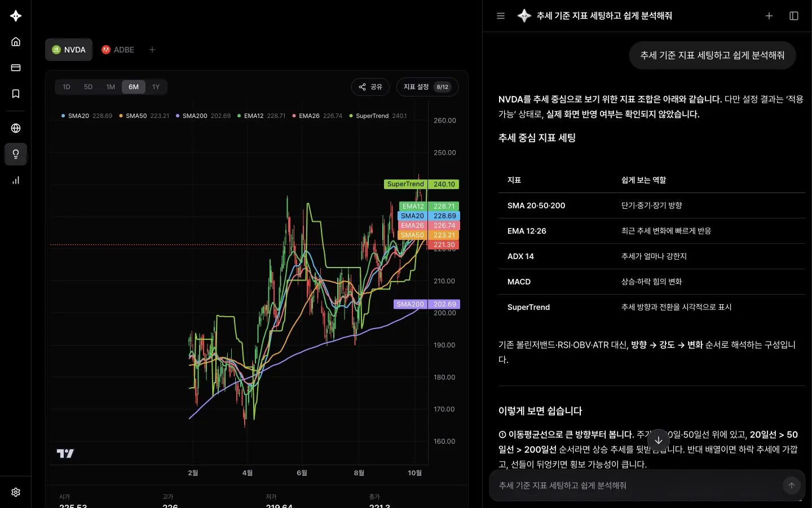Screen dimensions: 812x508
Task: Open the hamburger menu in chat panel
Action: tap(500, 16)
